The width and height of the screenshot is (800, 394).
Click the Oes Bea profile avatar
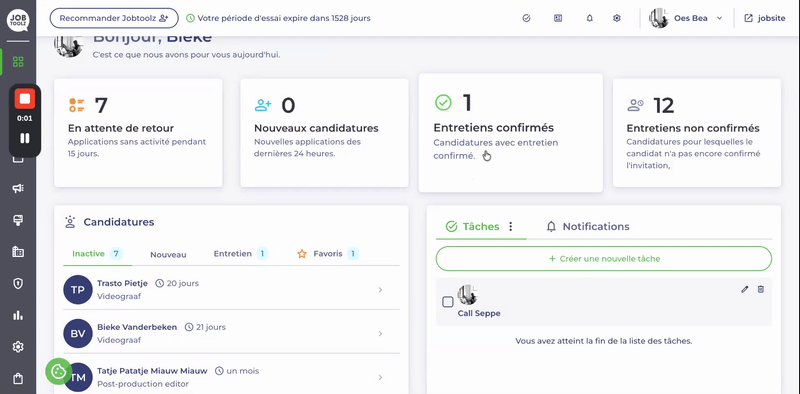[659, 18]
